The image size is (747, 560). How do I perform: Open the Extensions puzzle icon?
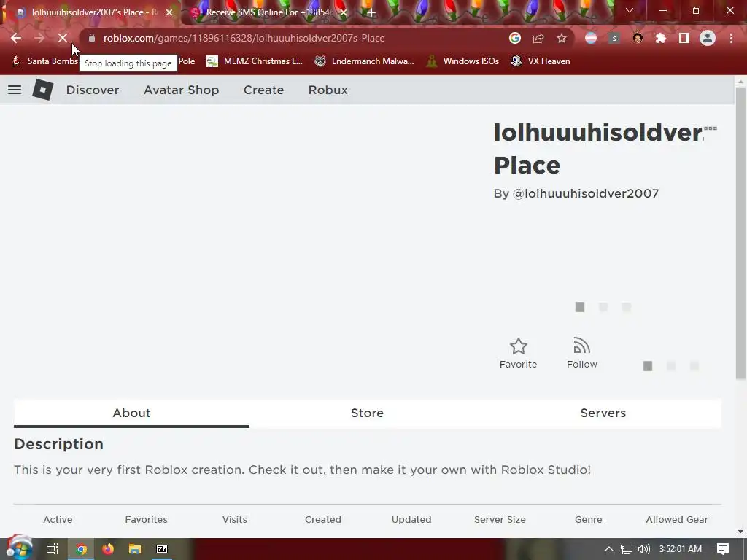click(661, 38)
